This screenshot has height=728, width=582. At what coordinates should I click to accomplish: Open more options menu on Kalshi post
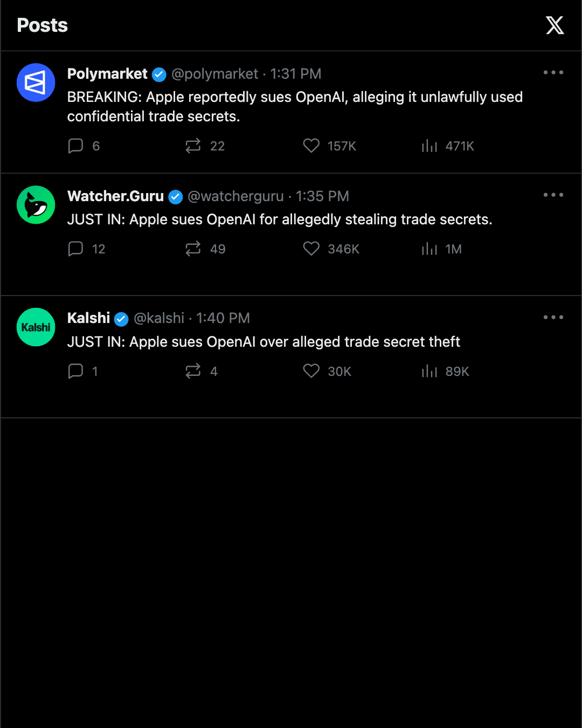coord(553,317)
